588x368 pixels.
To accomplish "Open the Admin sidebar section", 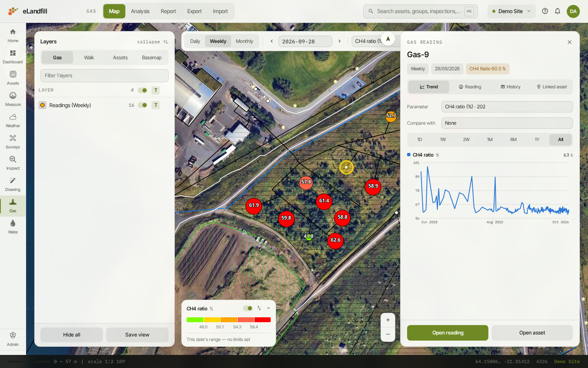I will coord(13,339).
